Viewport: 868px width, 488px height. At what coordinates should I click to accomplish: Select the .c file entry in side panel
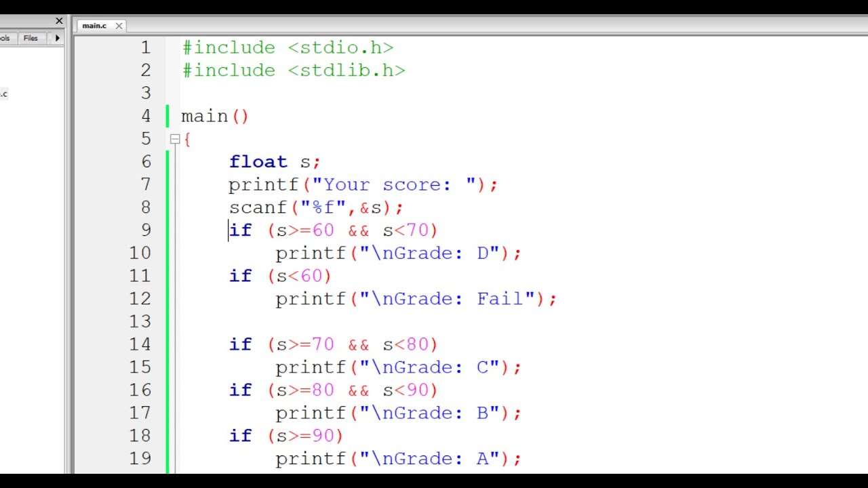point(4,94)
